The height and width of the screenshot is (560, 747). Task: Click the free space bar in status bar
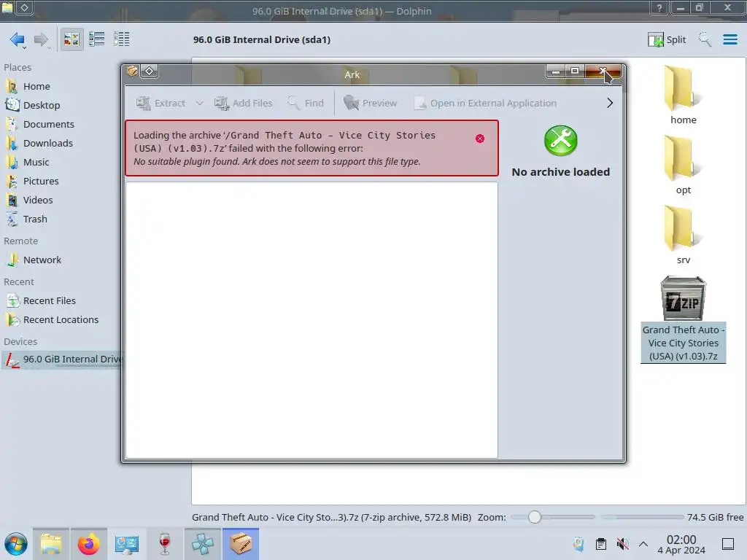(642, 517)
